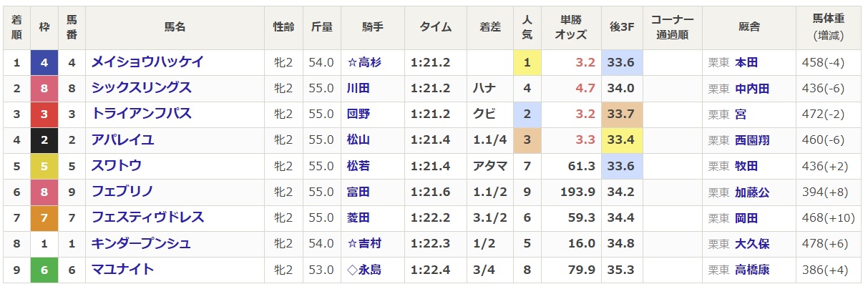The image size is (868, 289).
Task: Click the 単勝オッズ column header
Action: click(570, 27)
